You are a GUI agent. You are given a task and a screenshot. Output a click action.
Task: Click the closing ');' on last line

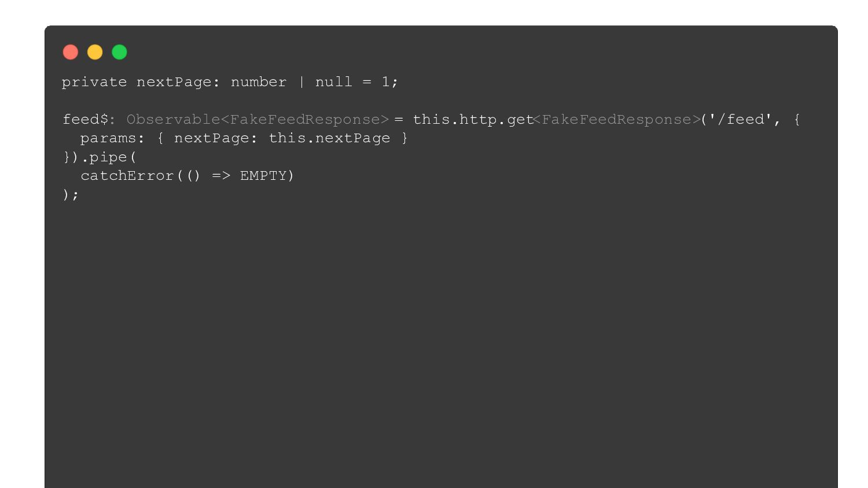click(x=71, y=195)
